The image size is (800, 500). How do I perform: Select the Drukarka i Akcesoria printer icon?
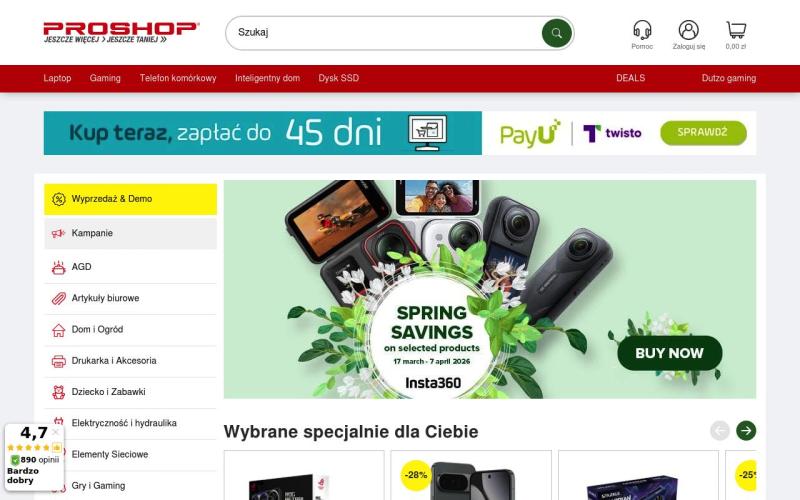pyautogui.click(x=59, y=361)
